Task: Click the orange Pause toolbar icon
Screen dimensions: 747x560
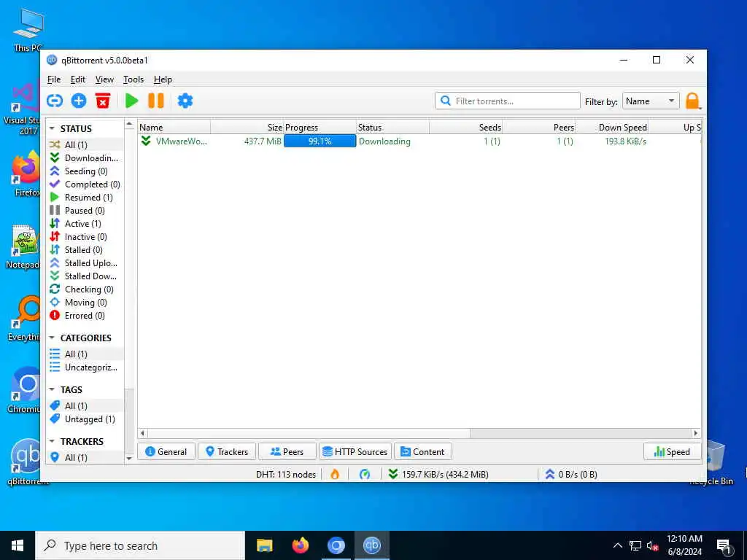Action: click(x=156, y=101)
